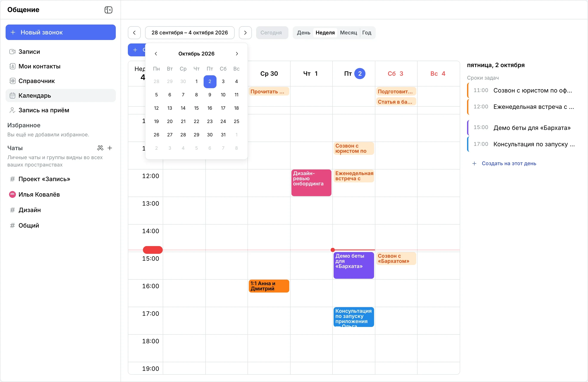Image resolution: width=588 pixels, height=382 pixels.
Task: Switch to the Месяц view
Action: [x=348, y=33]
